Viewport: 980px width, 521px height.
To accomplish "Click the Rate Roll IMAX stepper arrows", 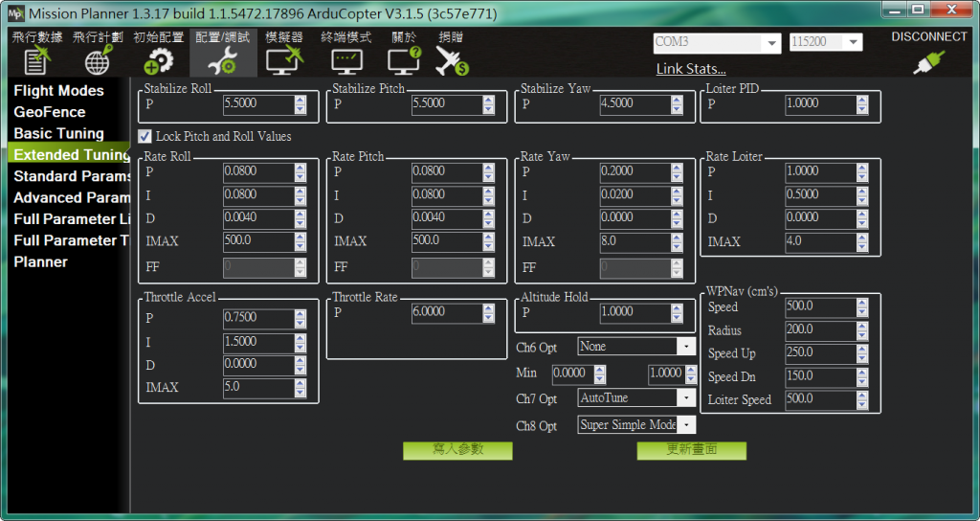I will coord(301,242).
